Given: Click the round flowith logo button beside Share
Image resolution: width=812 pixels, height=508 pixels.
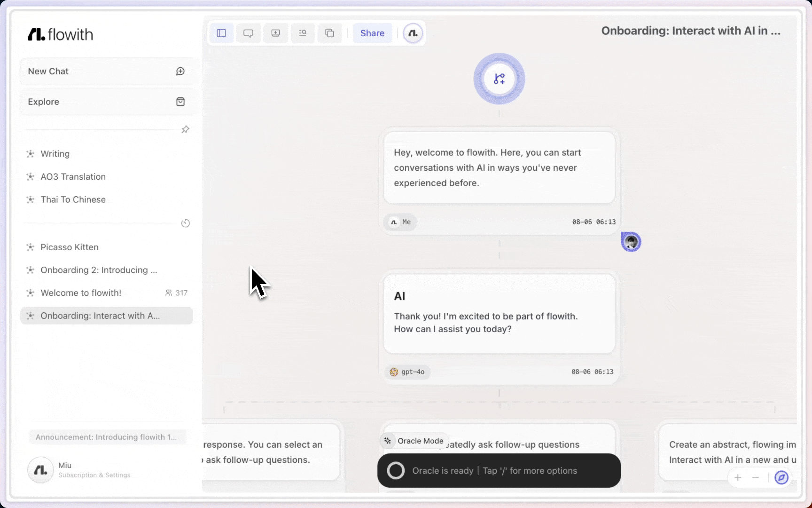Looking at the screenshot, I should click(413, 33).
